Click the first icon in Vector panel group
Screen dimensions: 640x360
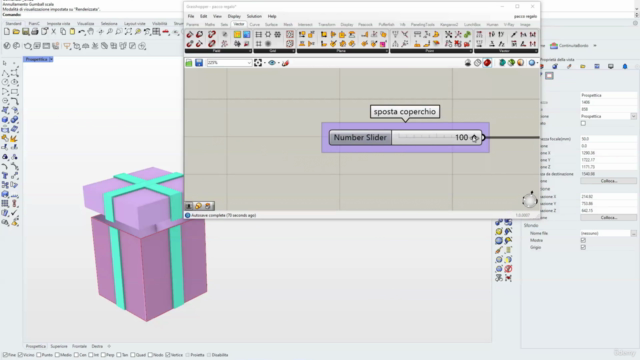[479, 35]
